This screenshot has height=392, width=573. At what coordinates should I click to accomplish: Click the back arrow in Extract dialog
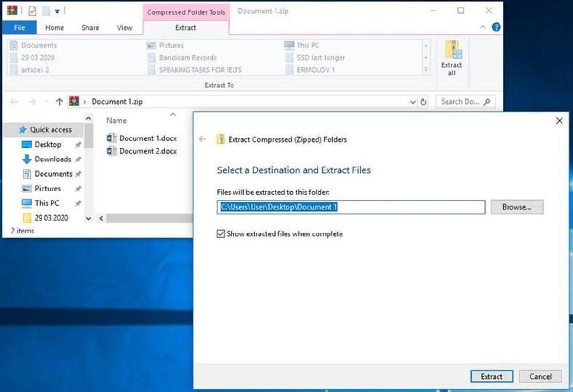202,139
